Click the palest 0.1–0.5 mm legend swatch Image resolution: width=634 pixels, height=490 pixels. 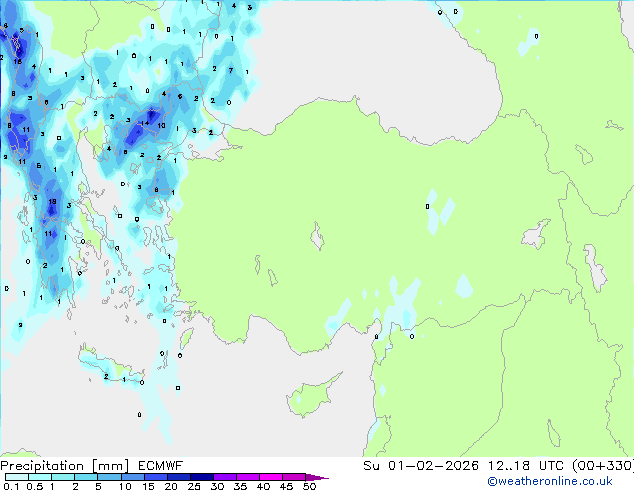17,477
